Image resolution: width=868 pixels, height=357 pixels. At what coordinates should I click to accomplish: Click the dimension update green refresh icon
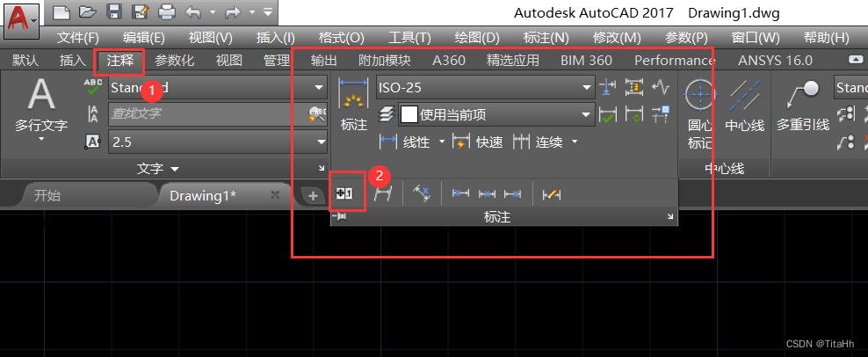tap(634, 114)
